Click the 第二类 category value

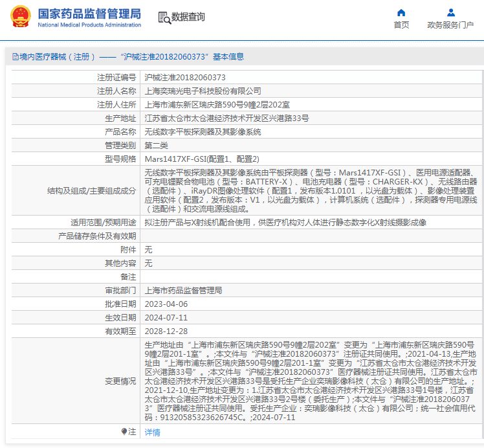coord(156,146)
